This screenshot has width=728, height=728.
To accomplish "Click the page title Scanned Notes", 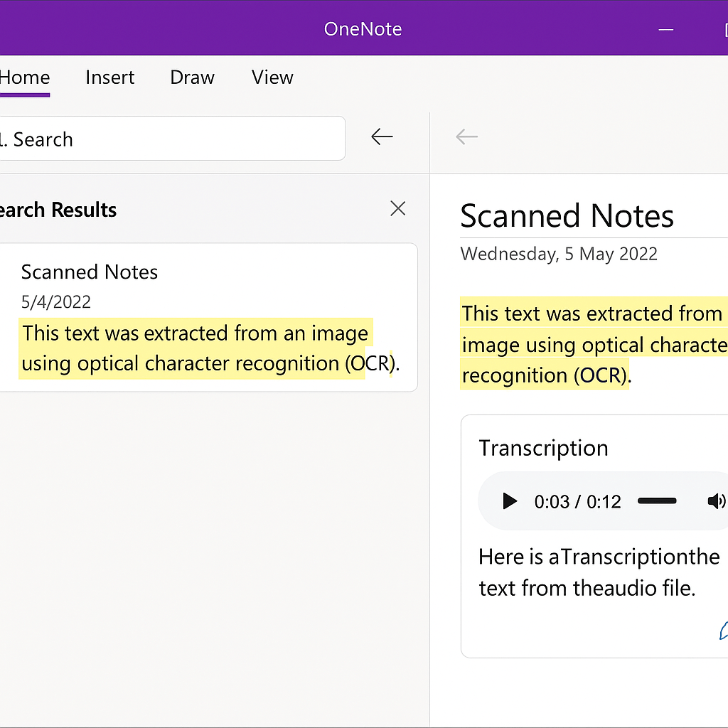I will [x=567, y=216].
